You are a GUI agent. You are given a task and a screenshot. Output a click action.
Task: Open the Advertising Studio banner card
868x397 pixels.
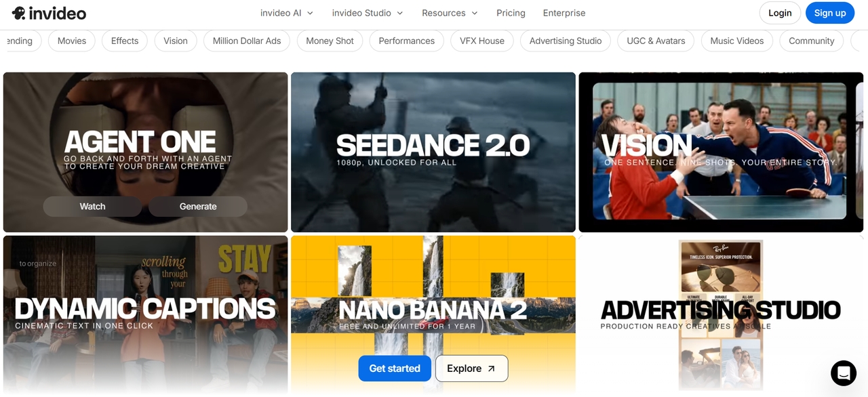coord(721,314)
